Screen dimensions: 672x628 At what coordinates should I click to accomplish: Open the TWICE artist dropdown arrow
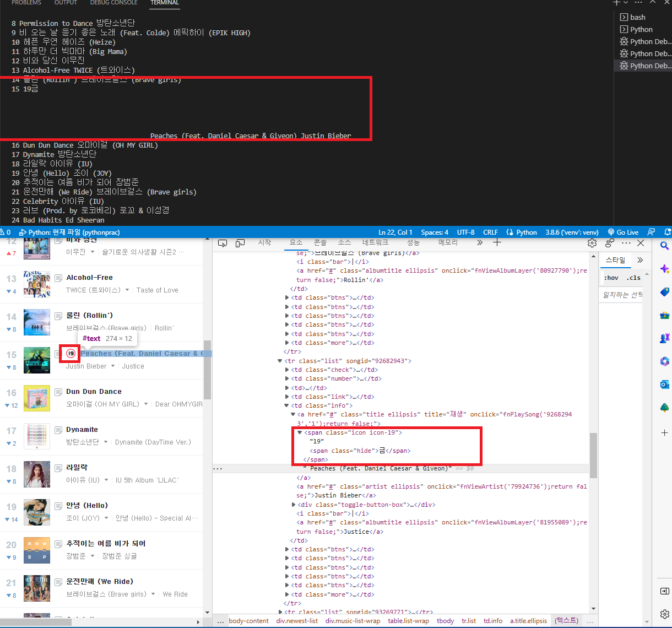(x=127, y=290)
